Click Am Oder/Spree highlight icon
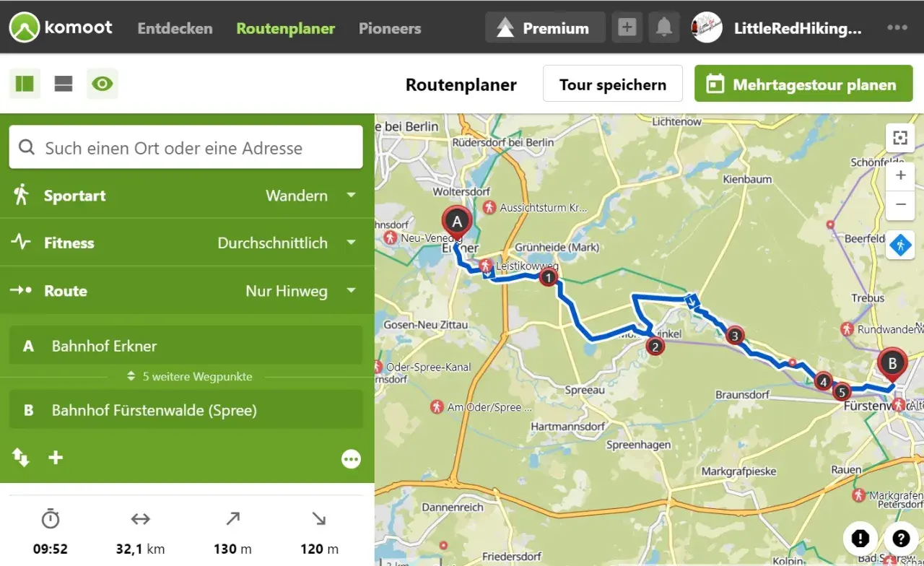This screenshot has height=566, width=924. pyautogui.click(x=436, y=407)
